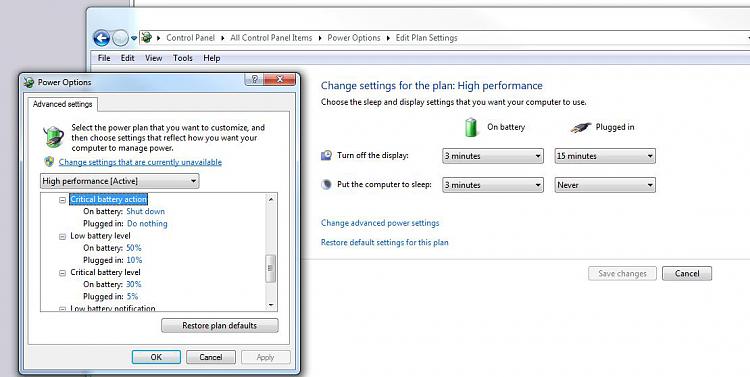Open the recent pages dropdown arrow

click(x=134, y=38)
